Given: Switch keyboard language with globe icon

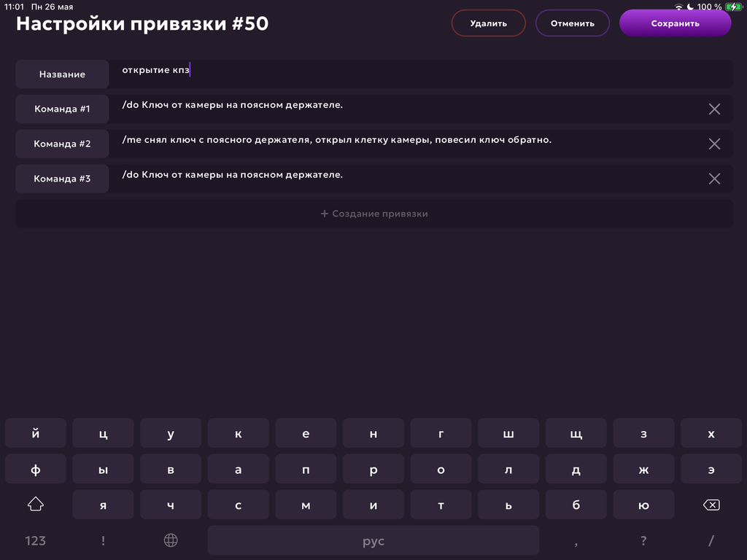Looking at the screenshot, I should pos(171,540).
